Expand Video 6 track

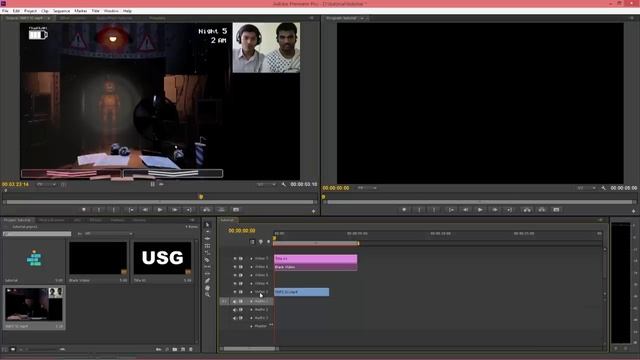[251, 267]
